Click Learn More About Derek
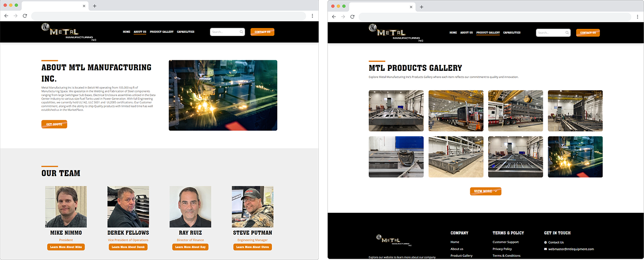 point(128,247)
